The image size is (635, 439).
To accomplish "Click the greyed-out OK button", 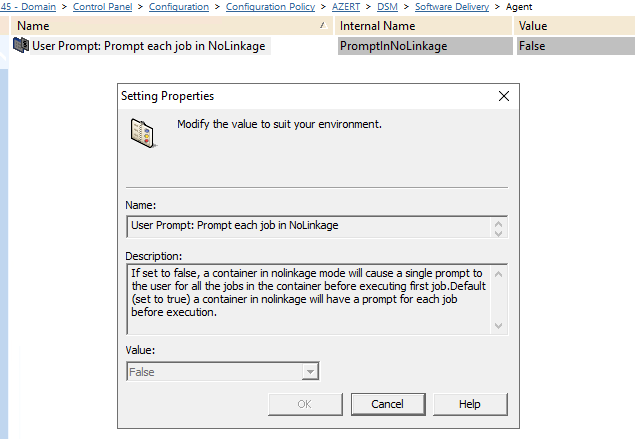I will coord(304,404).
